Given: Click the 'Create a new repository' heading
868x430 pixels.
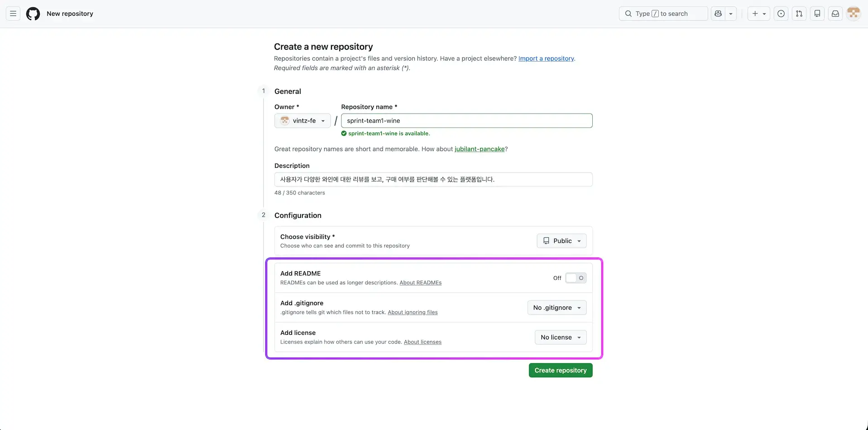Looking at the screenshot, I should coord(323,47).
